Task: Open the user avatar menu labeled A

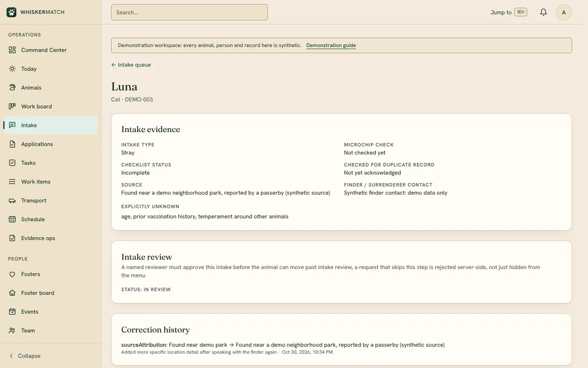Action: point(564,12)
